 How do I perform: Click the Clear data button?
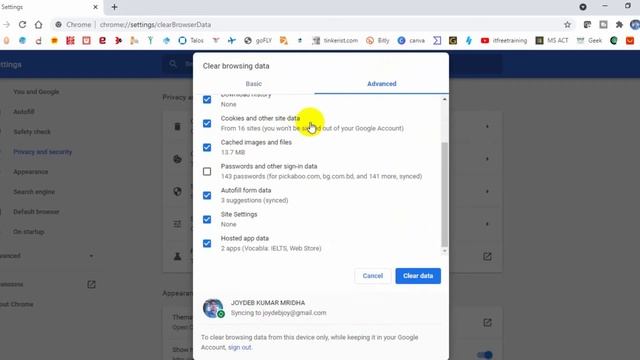pos(418,276)
